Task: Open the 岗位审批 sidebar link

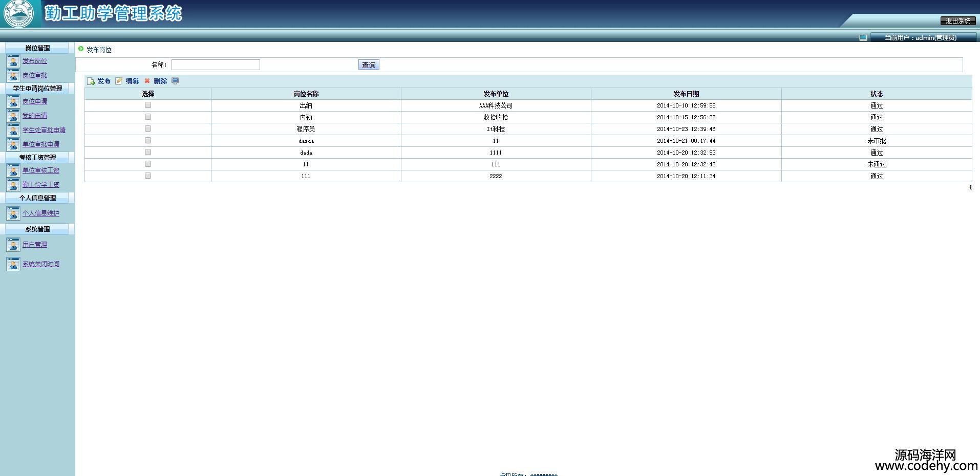Action: (x=35, y=75)
